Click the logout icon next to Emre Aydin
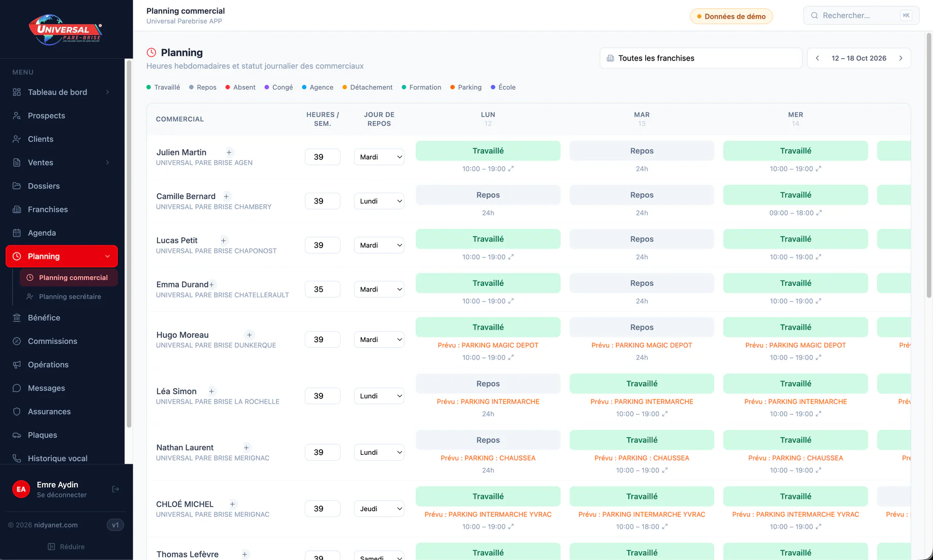 tap(116, 489)
